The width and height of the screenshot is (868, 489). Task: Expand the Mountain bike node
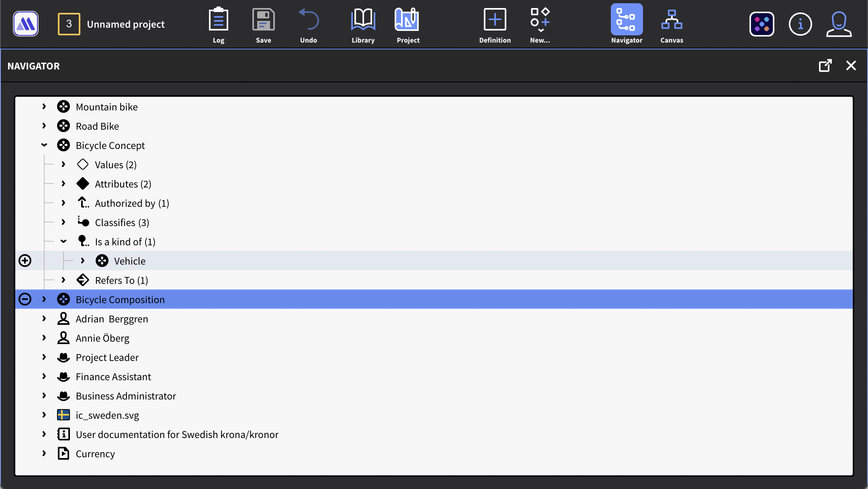pyautogui.click(x=44, y=107)
